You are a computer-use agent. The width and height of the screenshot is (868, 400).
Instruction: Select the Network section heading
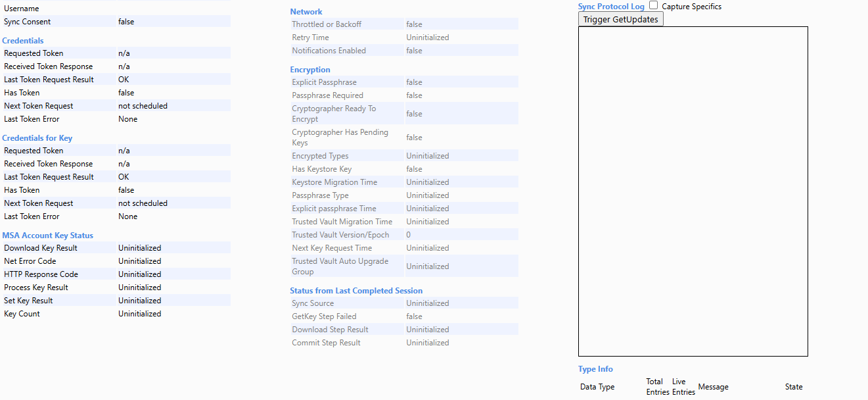[x=306, y=12]
